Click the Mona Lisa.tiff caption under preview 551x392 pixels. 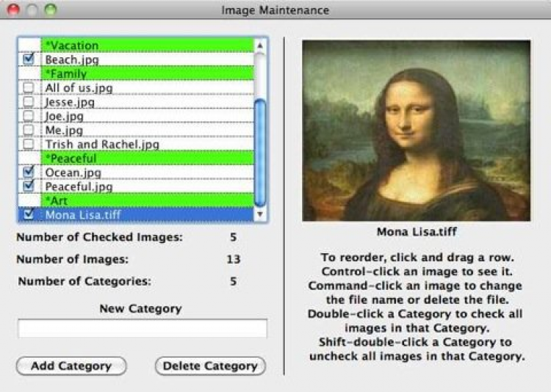pos(417,232)
